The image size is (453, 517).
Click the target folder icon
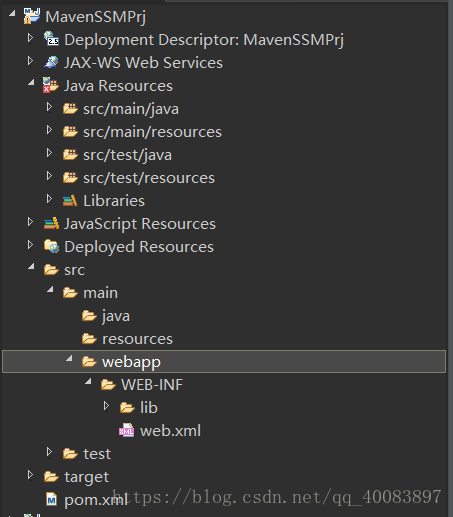51,476
